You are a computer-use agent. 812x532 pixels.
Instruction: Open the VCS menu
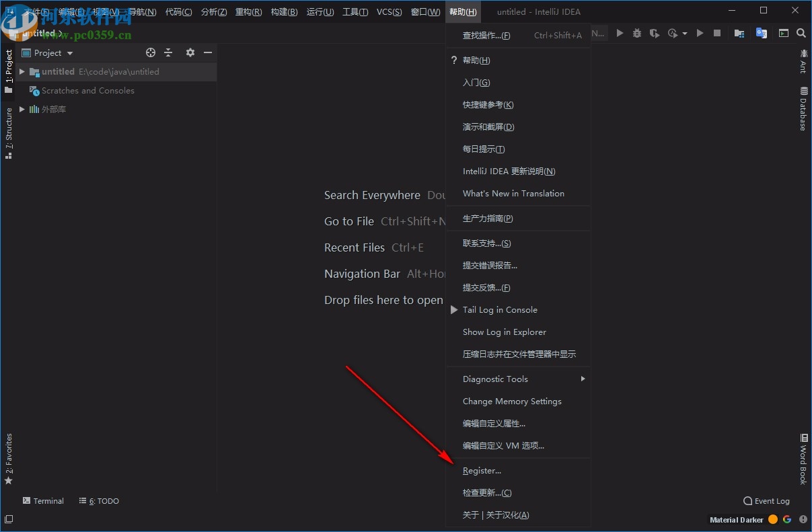pyautogui.click(x=389, y=11)
